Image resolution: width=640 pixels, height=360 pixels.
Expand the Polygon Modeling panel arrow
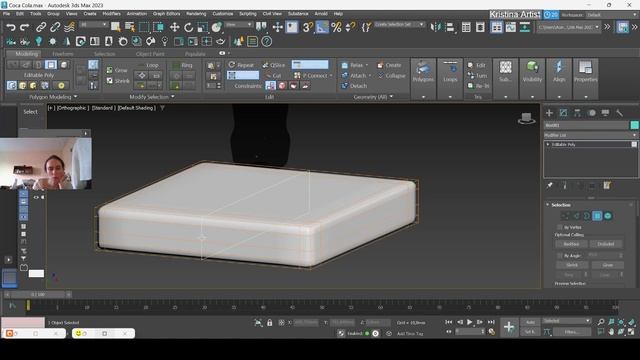coord(76,97)
